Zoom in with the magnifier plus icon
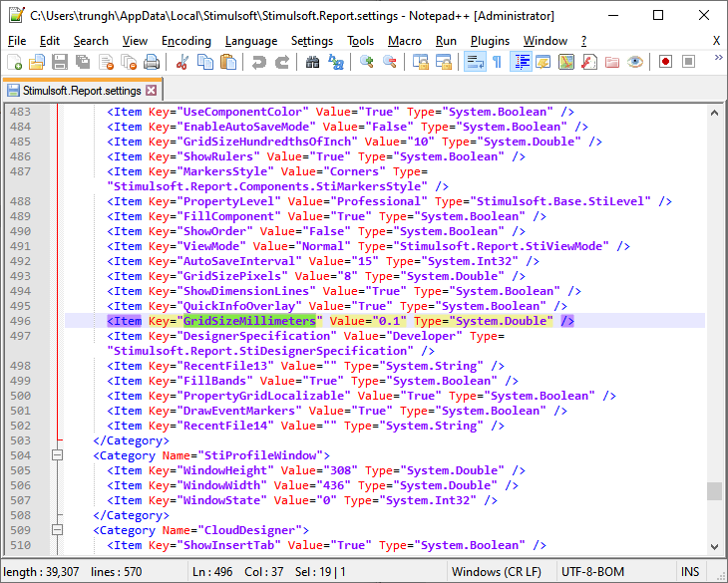This screenshot has width=728, height=583. tap(366, 62)
